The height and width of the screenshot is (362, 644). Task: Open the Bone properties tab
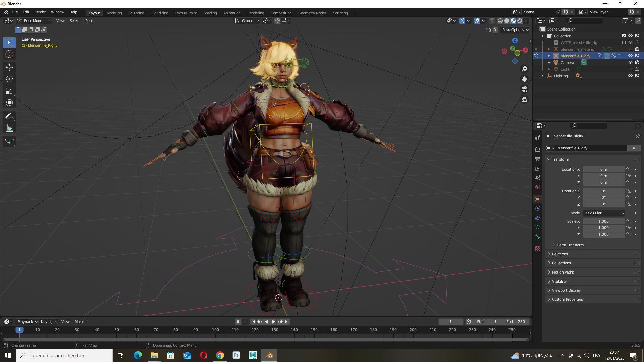pos(538,237)
